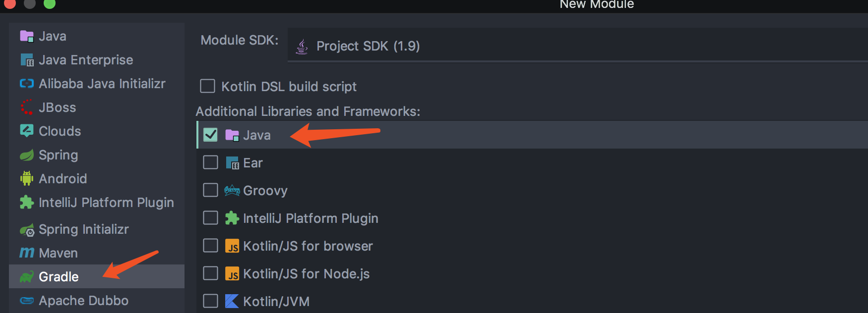Click the Gradle elephant icon
The height and width of the screenshot is (313, 868).
pyautogui.click(x=27, y=276)
